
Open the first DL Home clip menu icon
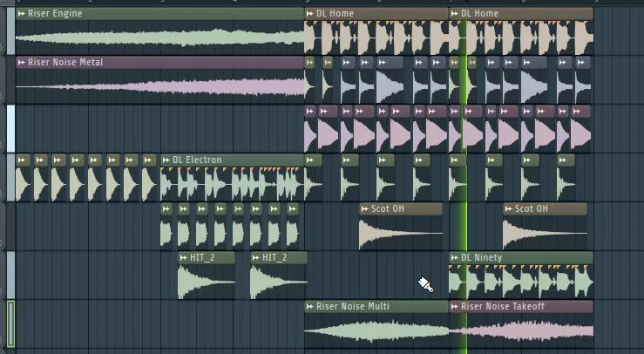coord(310,14)
